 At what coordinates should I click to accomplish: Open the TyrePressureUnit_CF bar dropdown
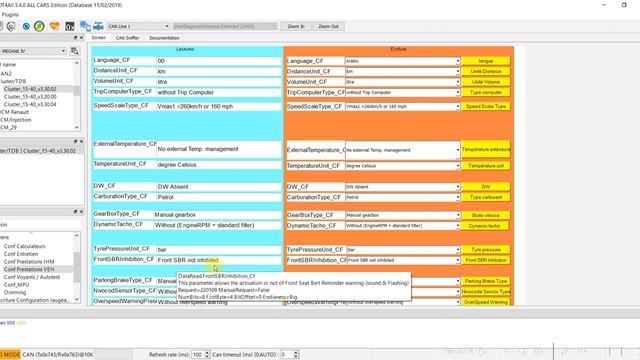[404, 249]
